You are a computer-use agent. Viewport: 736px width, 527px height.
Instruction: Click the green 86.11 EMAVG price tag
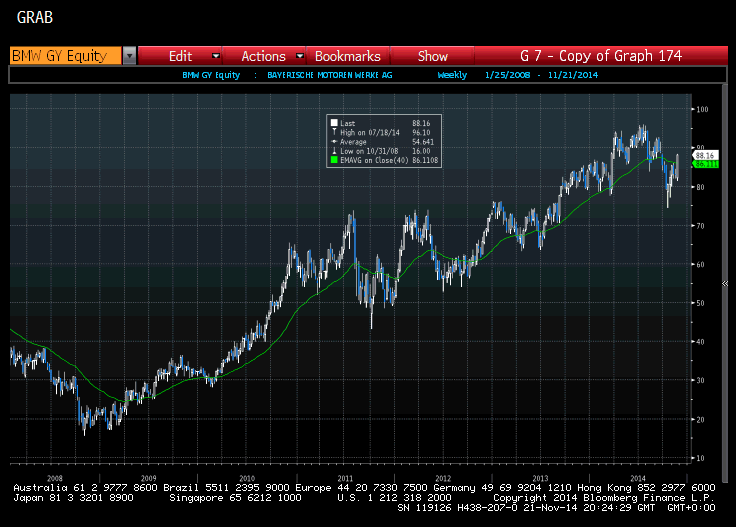pos(704,164)
